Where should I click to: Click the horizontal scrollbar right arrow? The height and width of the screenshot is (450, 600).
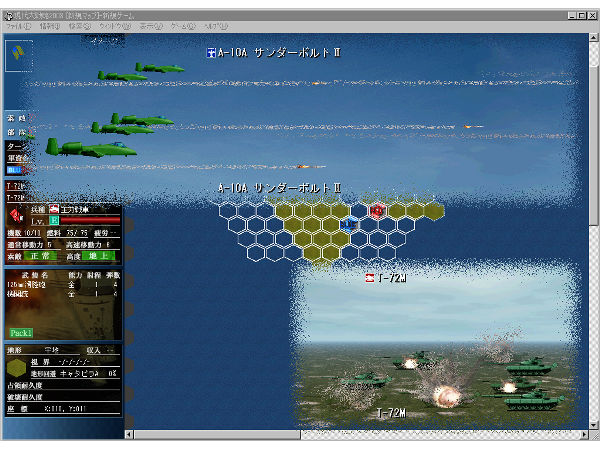(584, 434)
